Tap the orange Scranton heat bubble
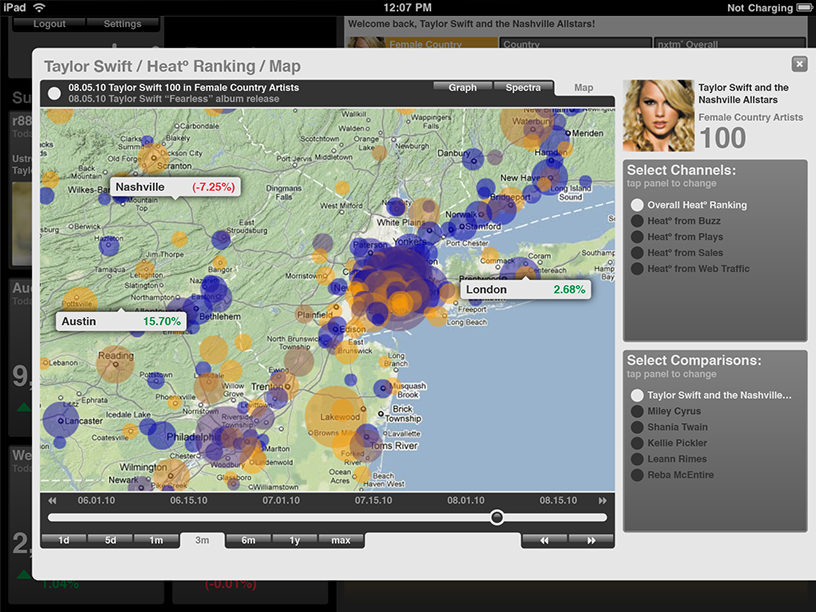The image size is (816, 612). click(x=153, y=158)
